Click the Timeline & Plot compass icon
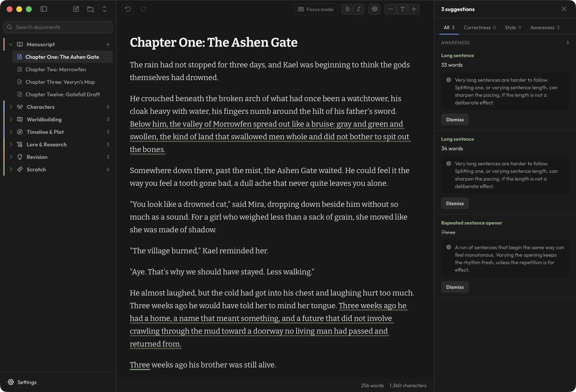Image resolution: width=576 pixels, height=392 pixels. [20, 132]
